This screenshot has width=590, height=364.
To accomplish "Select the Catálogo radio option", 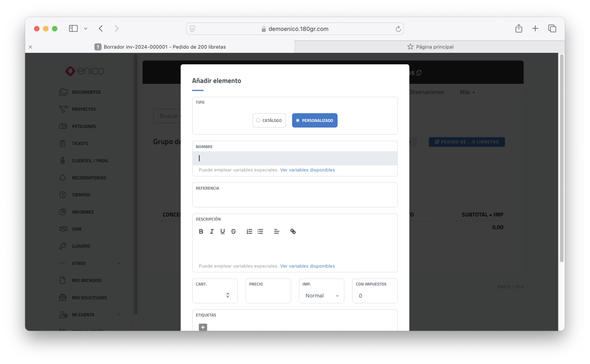I will click(x=269, y=120).
